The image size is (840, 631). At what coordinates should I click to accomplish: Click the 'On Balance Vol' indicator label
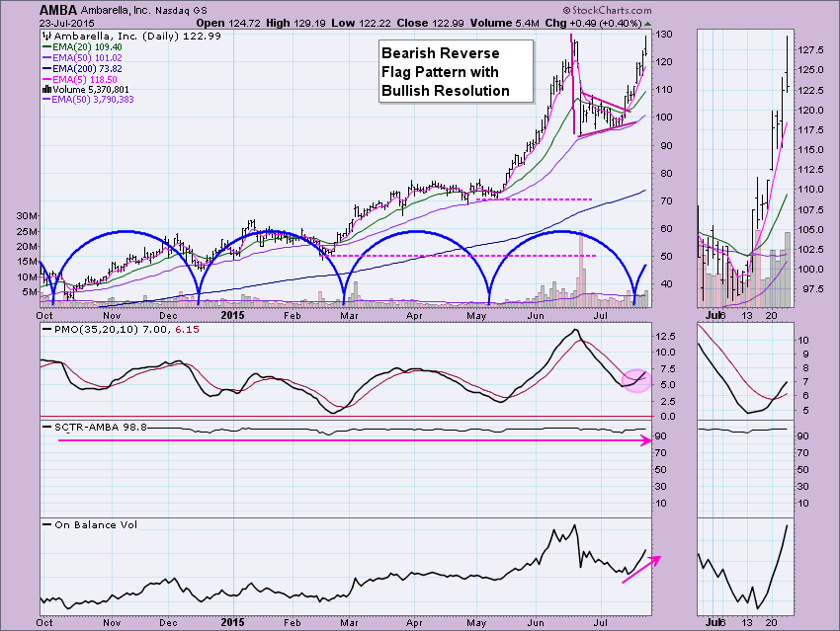tap(90, 525)
